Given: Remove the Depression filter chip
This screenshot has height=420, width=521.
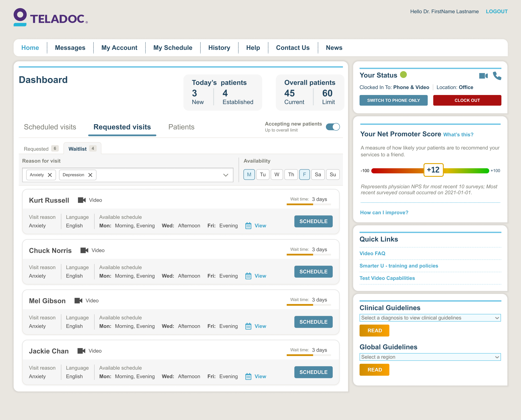Looking at the screenshot, I should pyautogui.click(x=90, y=175).
